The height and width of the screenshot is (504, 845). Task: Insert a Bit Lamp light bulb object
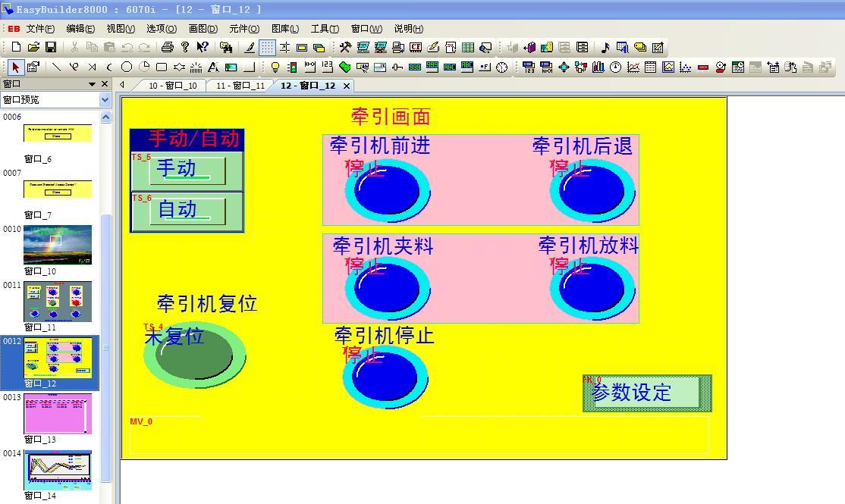tap(275, 67)
